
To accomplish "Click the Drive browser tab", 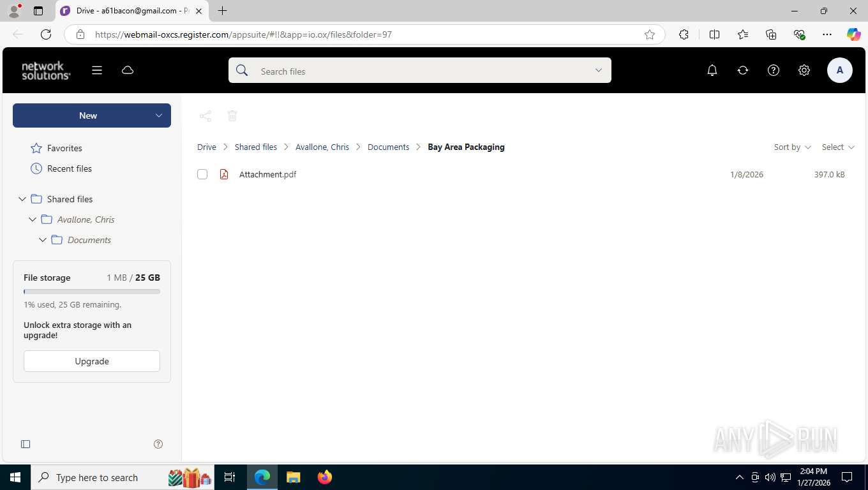I will (131, 11).
